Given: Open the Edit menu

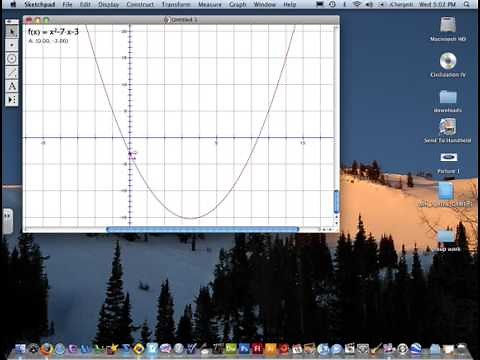Looking at the screenshot, I should pyautogui.click(x=85, y=4).
